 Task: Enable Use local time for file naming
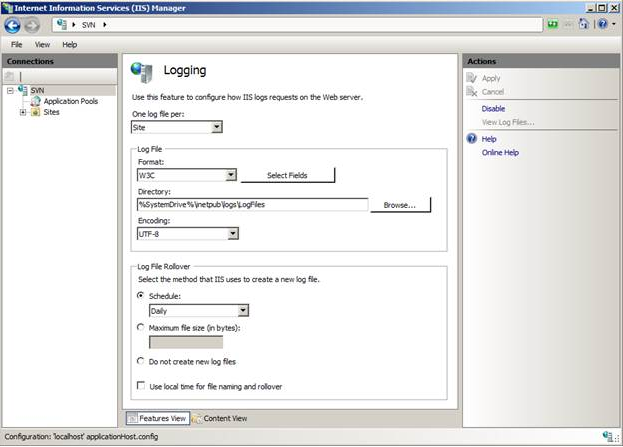pyautogui.click(x=141, y=385)
